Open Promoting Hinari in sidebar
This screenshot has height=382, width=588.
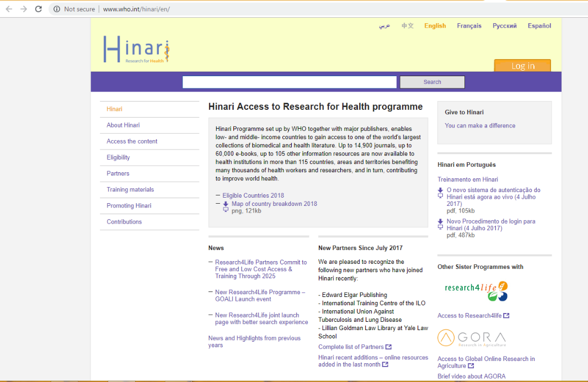(129, 206)
